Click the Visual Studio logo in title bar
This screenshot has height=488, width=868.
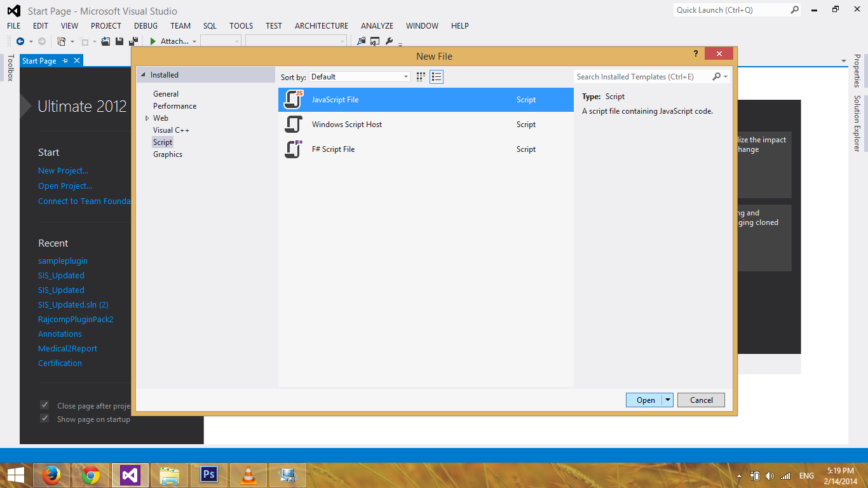14,11
